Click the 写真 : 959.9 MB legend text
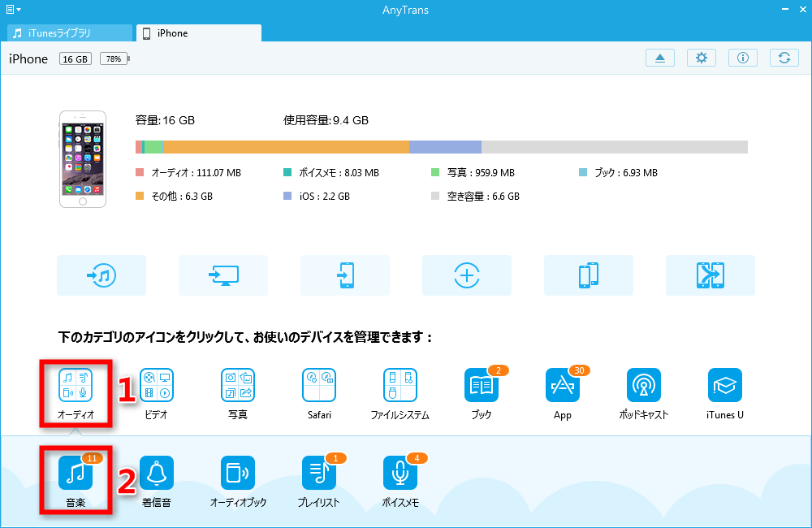Screen dimensions: 812x528 point(481,172)
